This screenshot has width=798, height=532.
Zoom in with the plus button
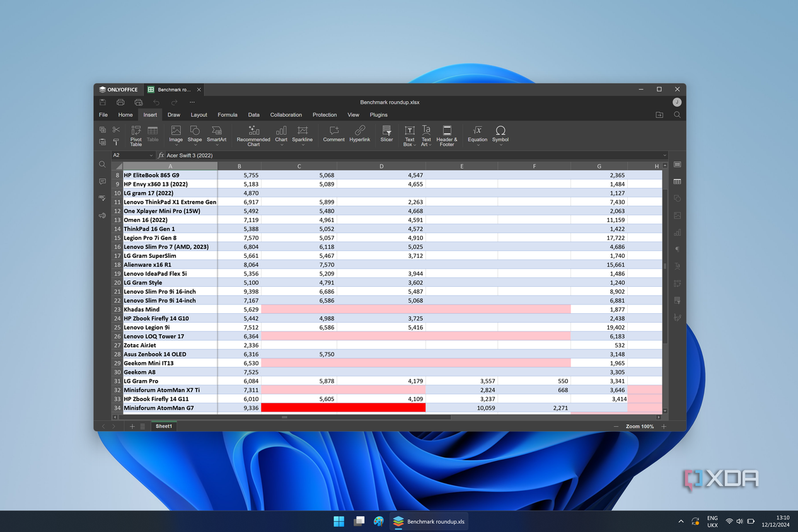[x=664, y=427]
